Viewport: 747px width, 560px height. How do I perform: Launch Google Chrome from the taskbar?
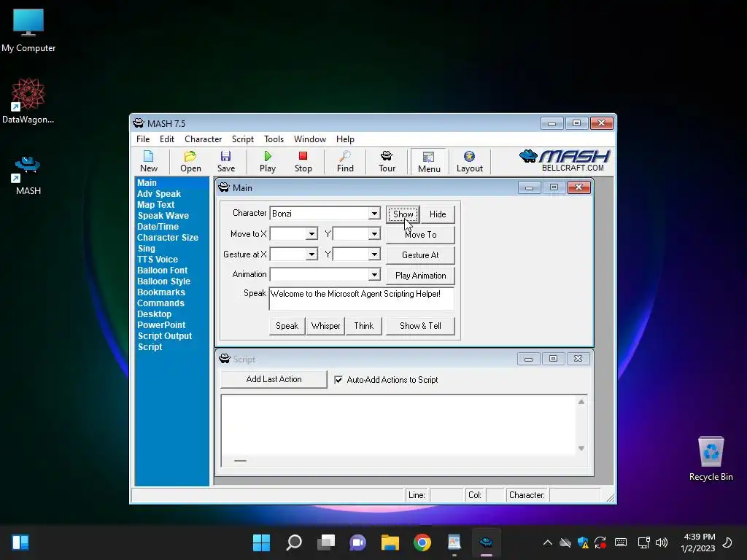point(422,542)
